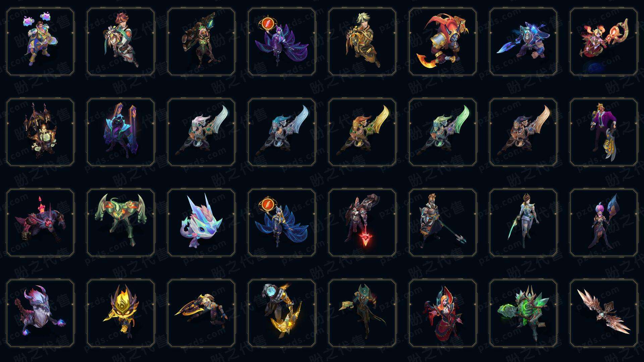The image size is (644, 362).
Task: Choose the small golden flame-crowned yordle skin
Action: point(121,313)
